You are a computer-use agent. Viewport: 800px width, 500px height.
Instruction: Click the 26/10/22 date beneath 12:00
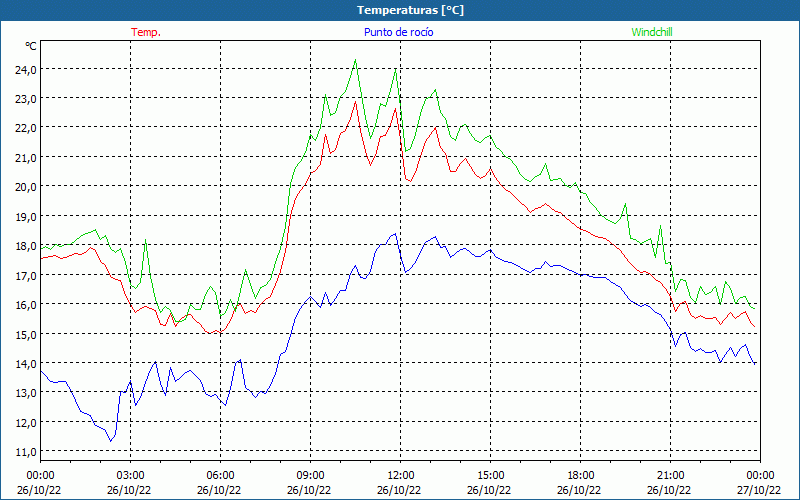pos(399,490)
